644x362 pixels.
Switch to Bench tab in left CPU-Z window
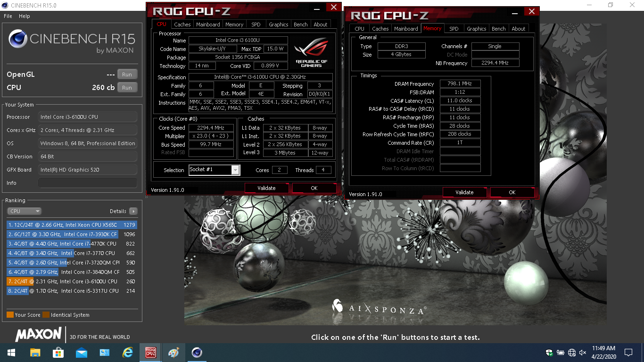click(x=301, y=25)
